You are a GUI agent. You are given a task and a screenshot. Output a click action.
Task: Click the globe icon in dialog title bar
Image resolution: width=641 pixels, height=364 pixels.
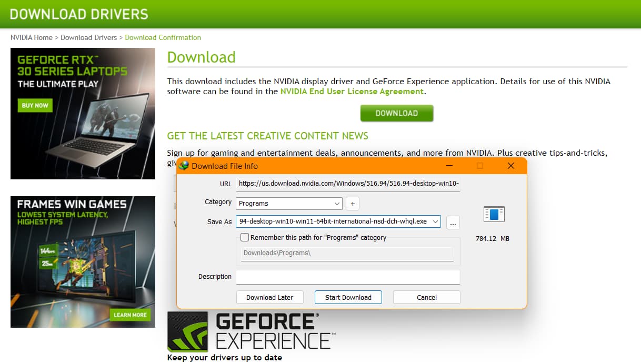click(x=184, y=165)
